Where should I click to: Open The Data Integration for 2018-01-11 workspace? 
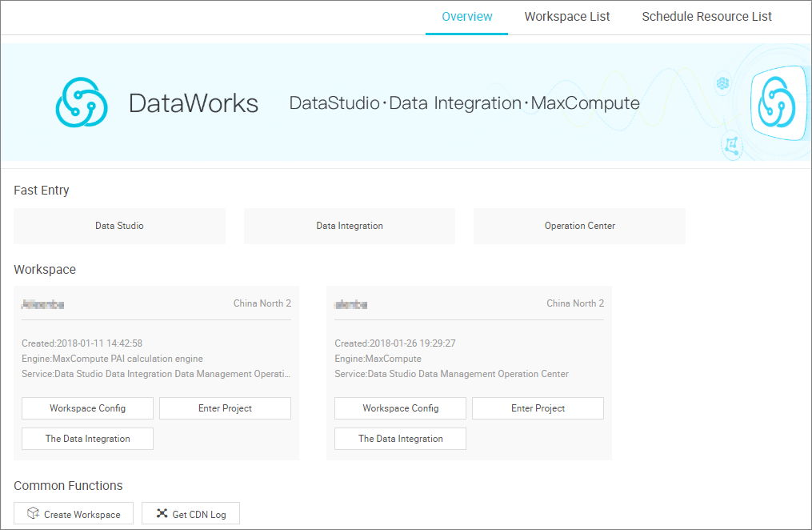(x=87, y=439)
